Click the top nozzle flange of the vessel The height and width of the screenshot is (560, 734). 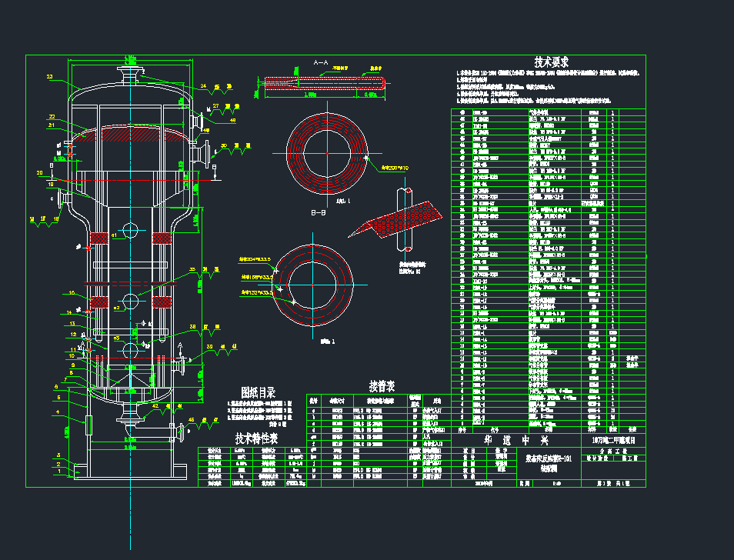(x=130, y=74)
